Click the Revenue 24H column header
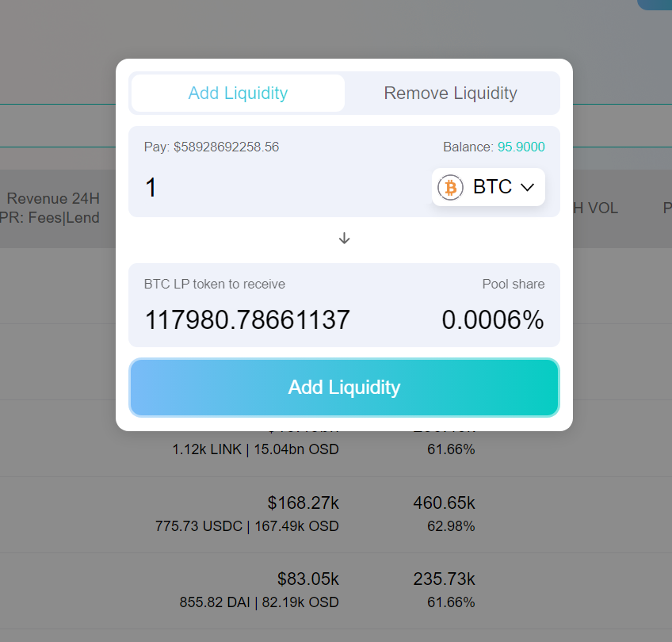Viewport: 672px width, 642px height. 53,198
